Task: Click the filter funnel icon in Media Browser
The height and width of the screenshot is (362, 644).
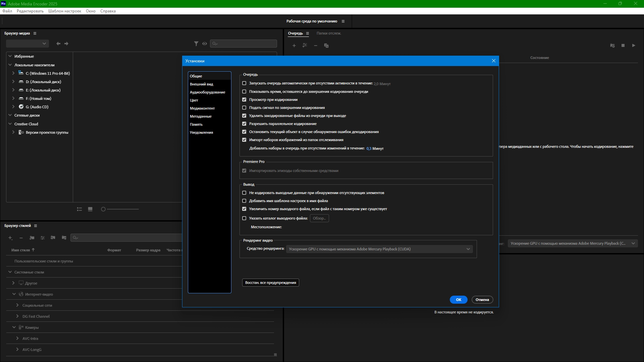Action: coord(196,44)
